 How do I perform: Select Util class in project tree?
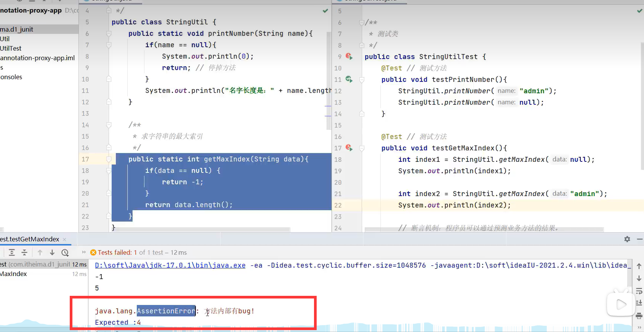coord(5,39)
